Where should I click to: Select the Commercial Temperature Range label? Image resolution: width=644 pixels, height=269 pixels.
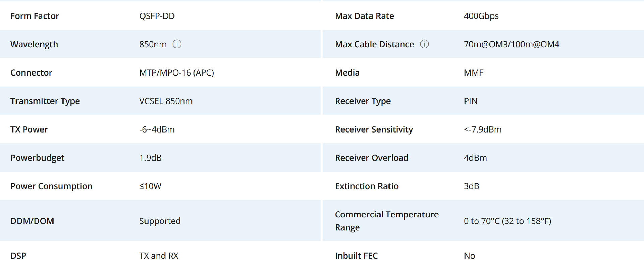[x=387, y=221]
